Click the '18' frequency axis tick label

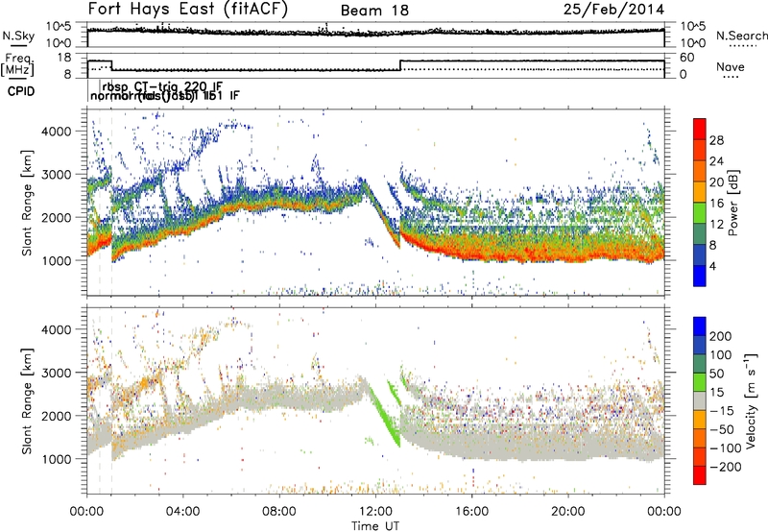(63, 58)
